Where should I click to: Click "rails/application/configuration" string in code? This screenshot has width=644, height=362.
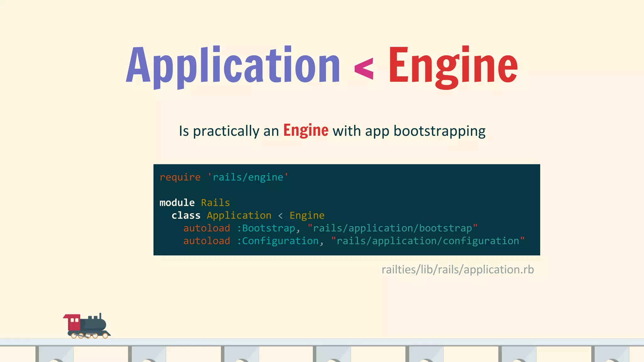pos(428,241)
